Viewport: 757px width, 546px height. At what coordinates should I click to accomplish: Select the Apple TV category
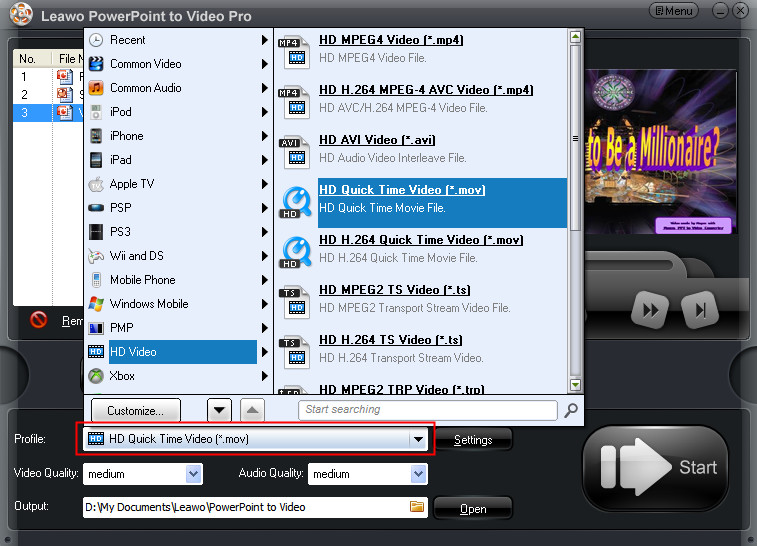[132, 184]
